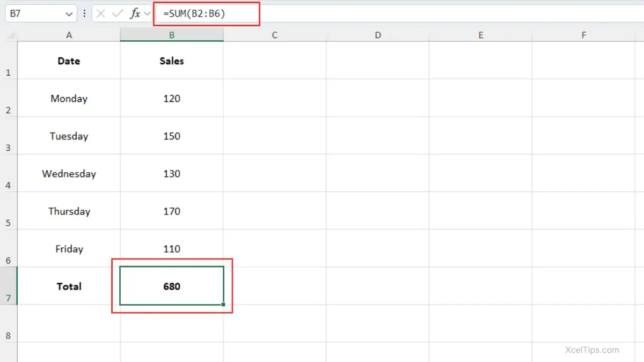Select the Total cell containing 680

coord(172,286)
